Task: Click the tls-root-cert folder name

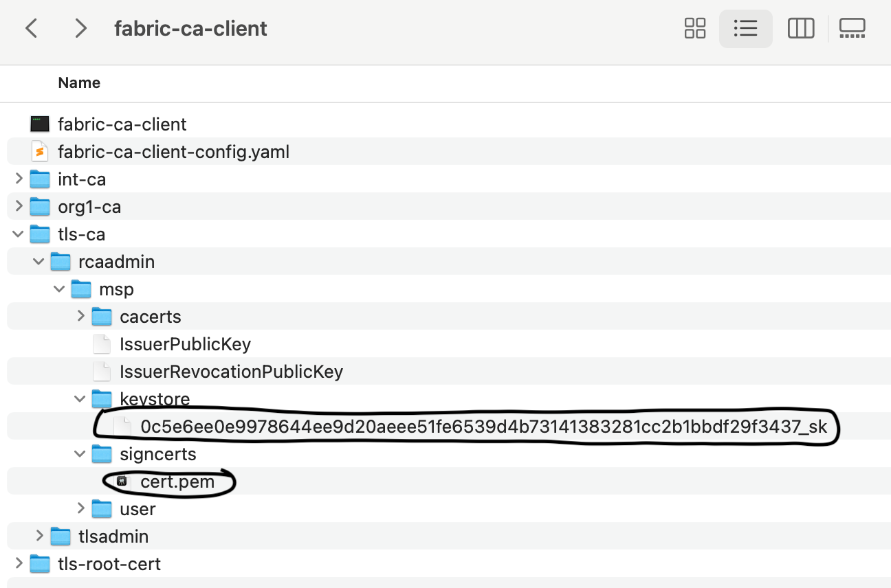Action: 109,564
